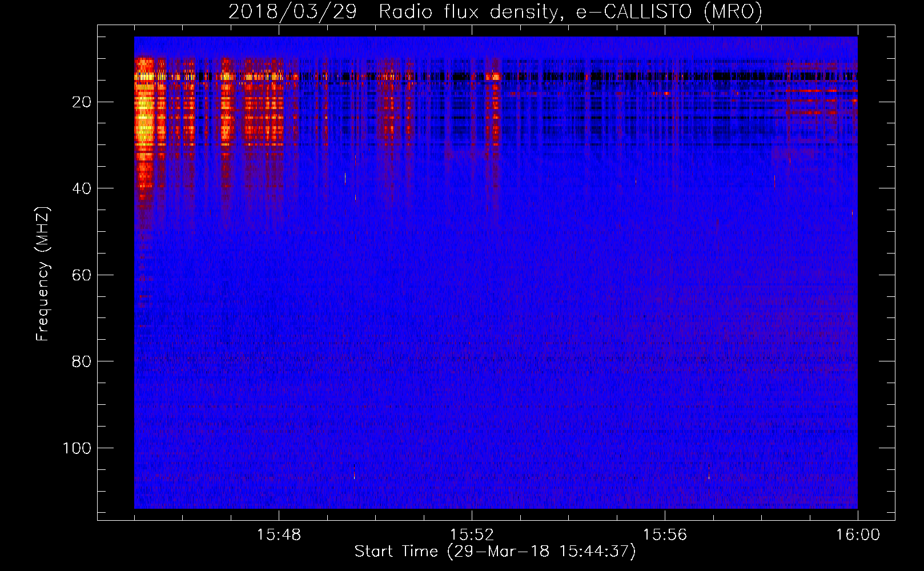Click the '15:56' time tick label
This screenshot has width=924, height=571.
pos(665,535)
